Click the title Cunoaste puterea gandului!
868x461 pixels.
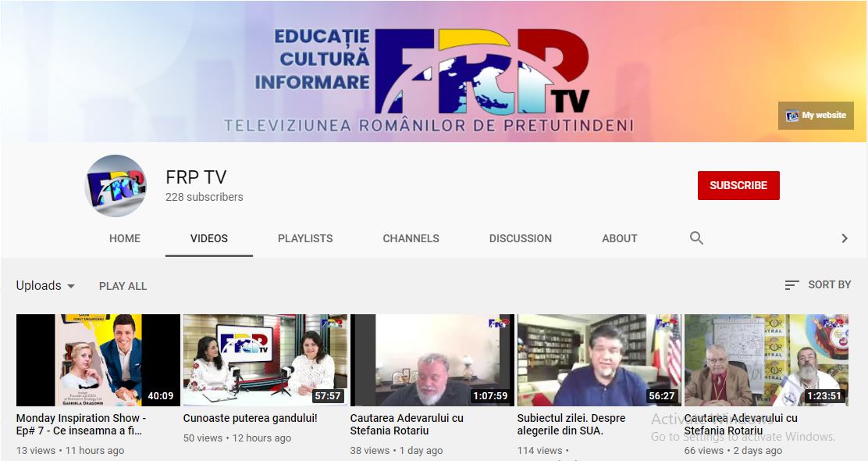click(x=251, y=418)
